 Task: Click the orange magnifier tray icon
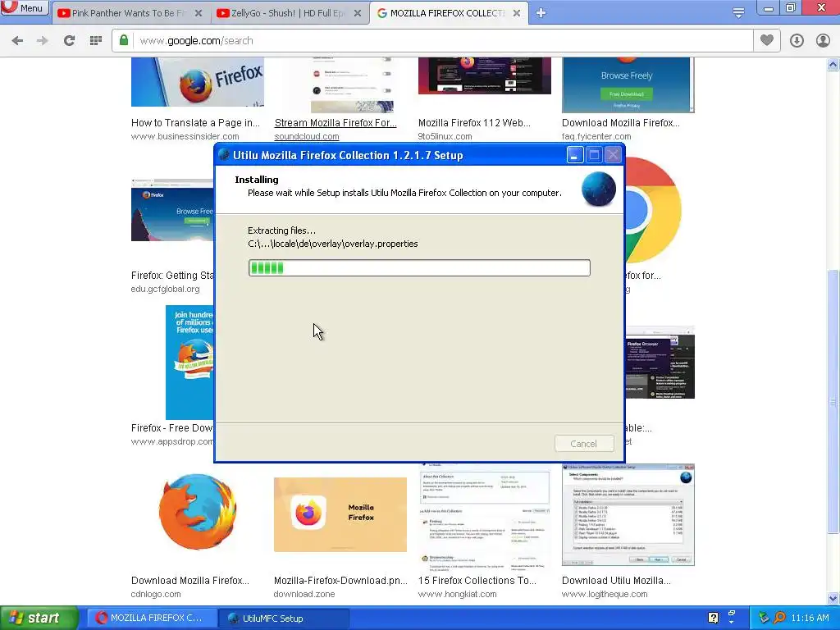(x=779, y=619)
